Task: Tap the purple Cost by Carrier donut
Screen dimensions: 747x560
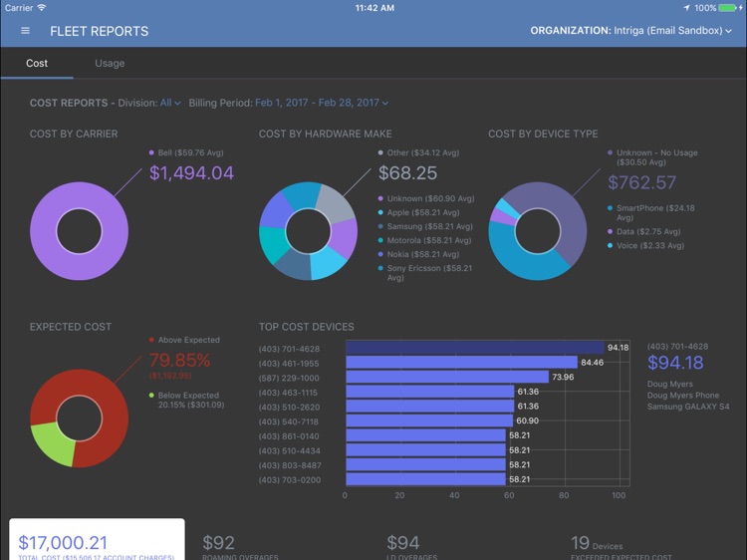Action: (43, 231)
